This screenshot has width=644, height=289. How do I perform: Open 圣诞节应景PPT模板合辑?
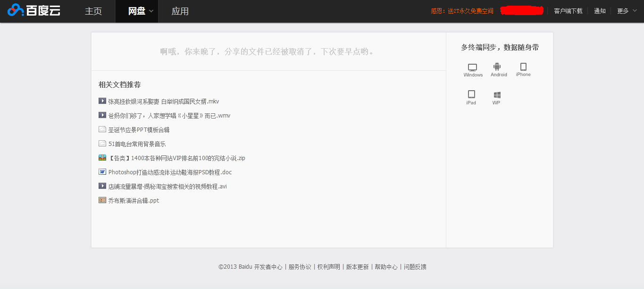click(x=139, y=130)
